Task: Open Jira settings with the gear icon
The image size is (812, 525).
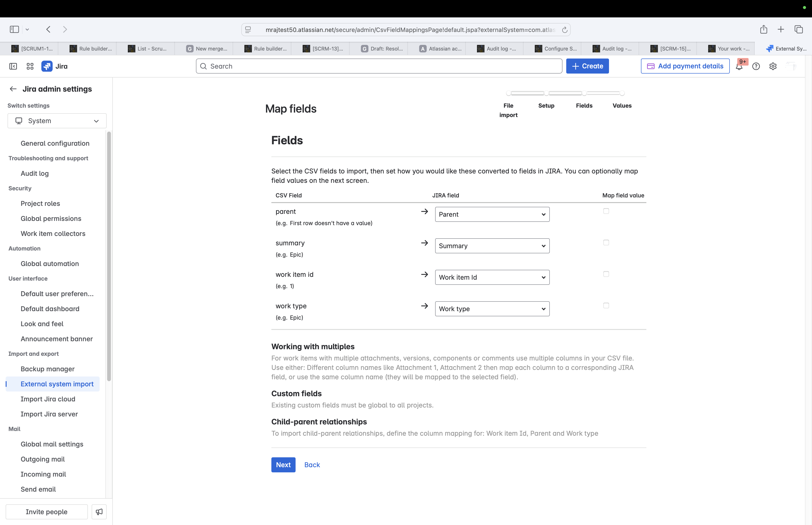Action: point(773,66)
